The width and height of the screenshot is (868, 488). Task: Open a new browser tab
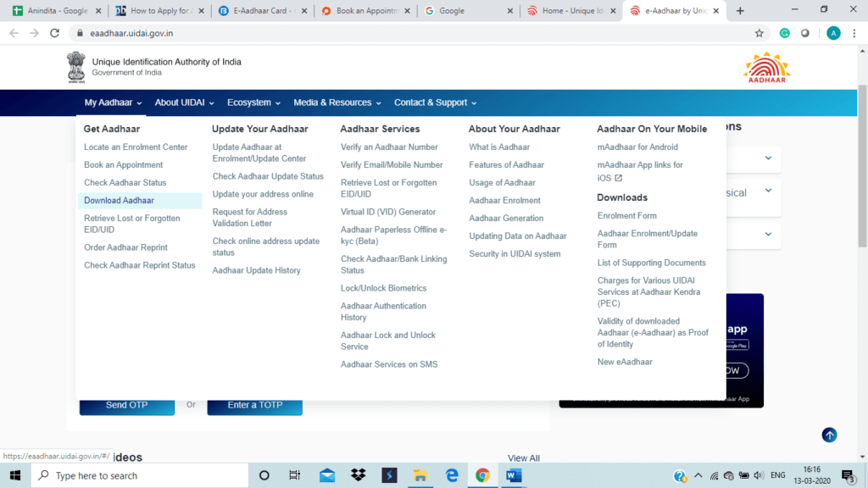740,11
